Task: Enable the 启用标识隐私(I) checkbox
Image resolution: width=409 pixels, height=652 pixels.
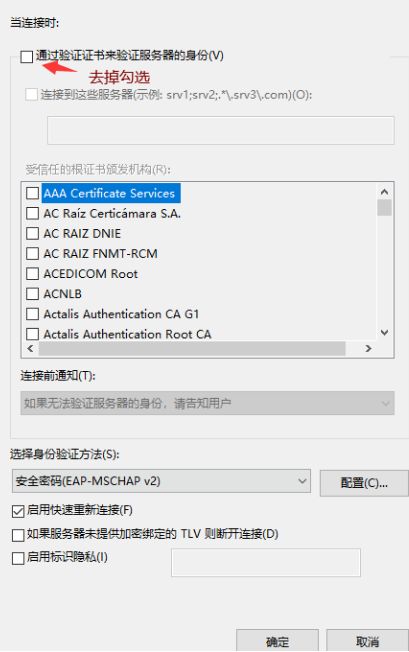Action: point(18,558)
